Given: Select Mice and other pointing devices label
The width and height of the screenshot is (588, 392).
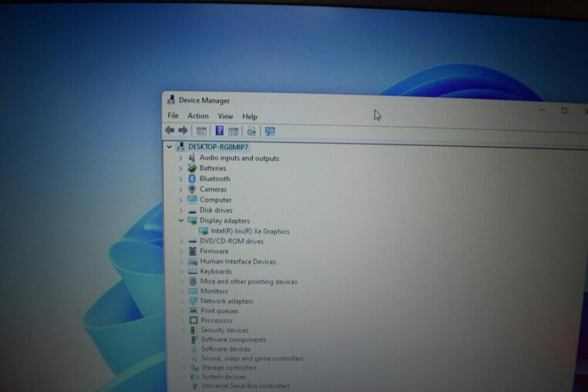Looking at the screenshot, I should coord(249,282).
